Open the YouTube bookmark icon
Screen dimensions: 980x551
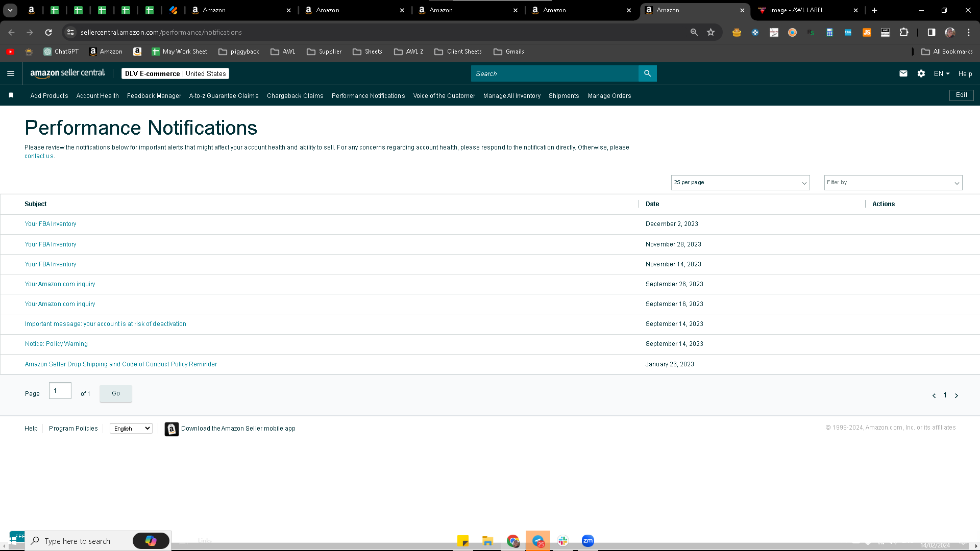(10, 52)
